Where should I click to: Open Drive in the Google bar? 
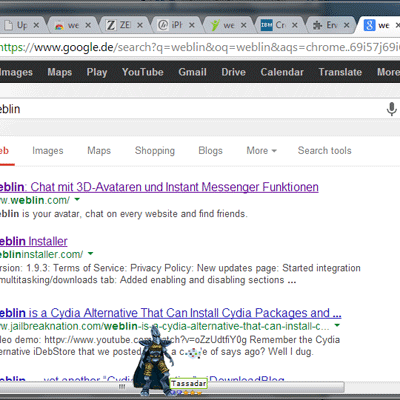233,72
